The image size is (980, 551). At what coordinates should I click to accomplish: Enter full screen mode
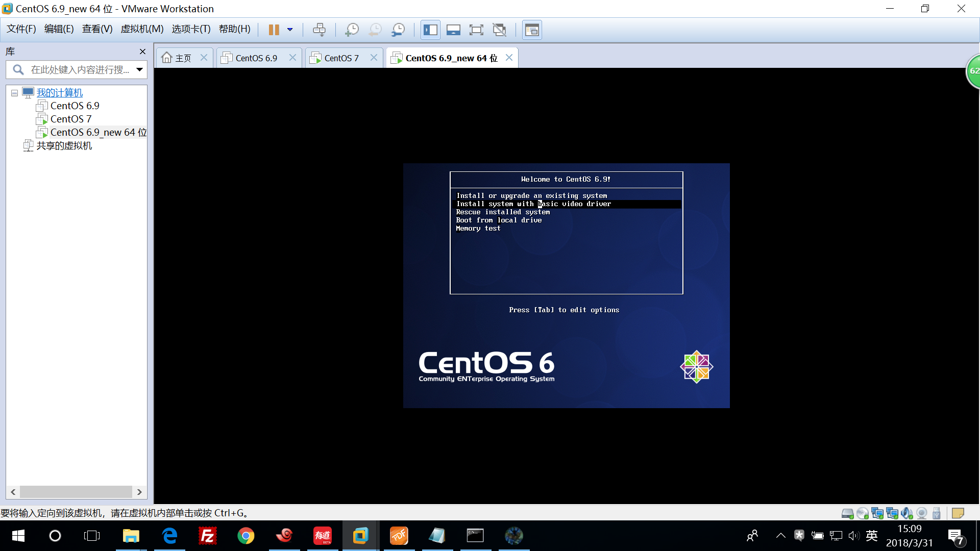click(476, 30)
